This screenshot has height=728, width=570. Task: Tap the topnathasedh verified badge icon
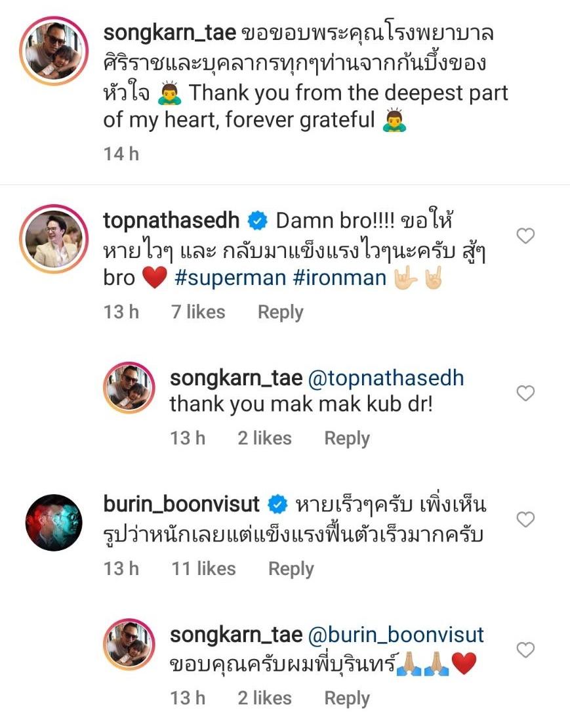point(258,222)
